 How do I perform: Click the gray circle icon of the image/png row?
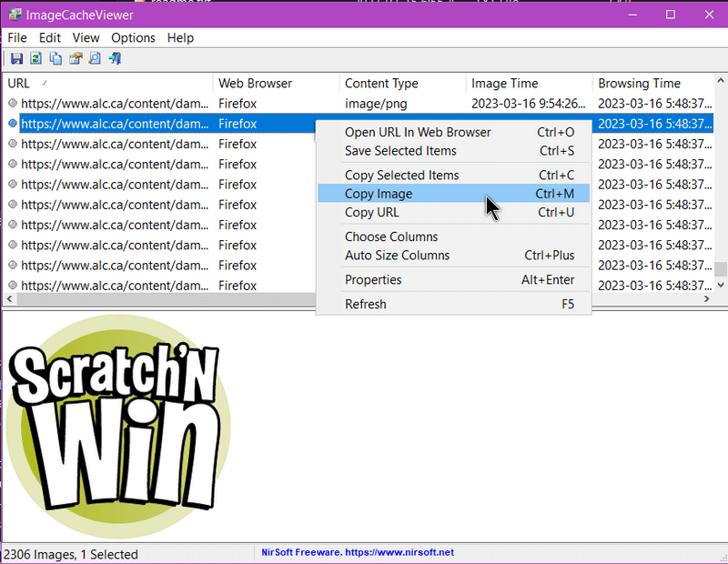click(x=13, y=103)
